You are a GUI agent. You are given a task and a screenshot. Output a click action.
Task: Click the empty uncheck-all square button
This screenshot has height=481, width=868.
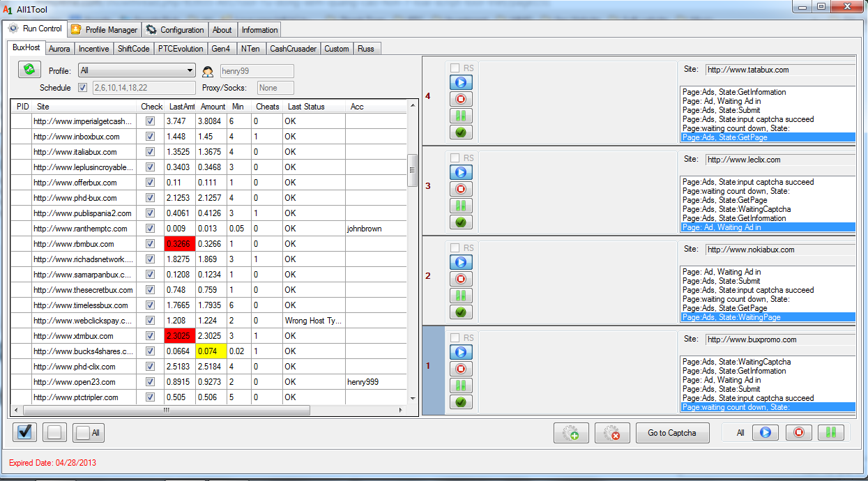(54, 432)
